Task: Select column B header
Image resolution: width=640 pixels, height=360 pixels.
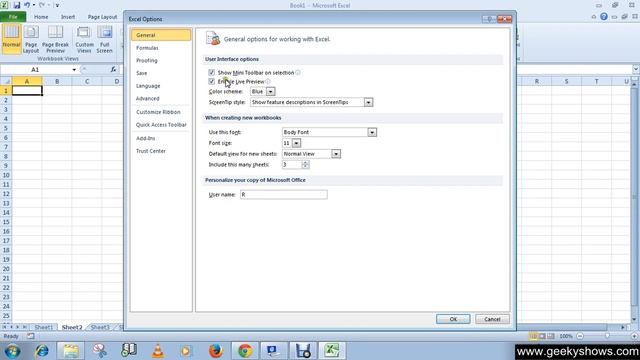Action: [57, 82]
